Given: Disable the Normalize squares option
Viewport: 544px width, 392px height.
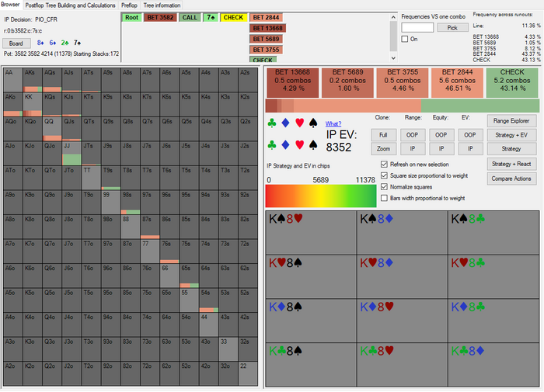Looking at the screenshot, I should [384, 187].
